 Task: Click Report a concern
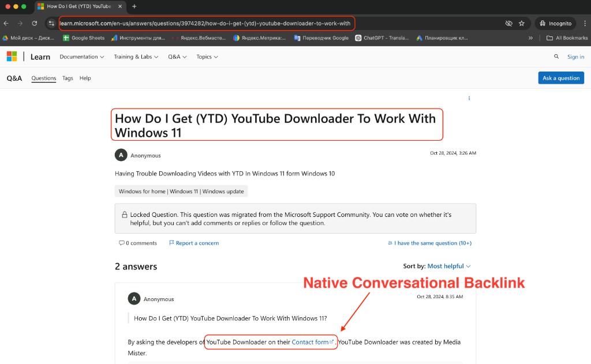194,243
